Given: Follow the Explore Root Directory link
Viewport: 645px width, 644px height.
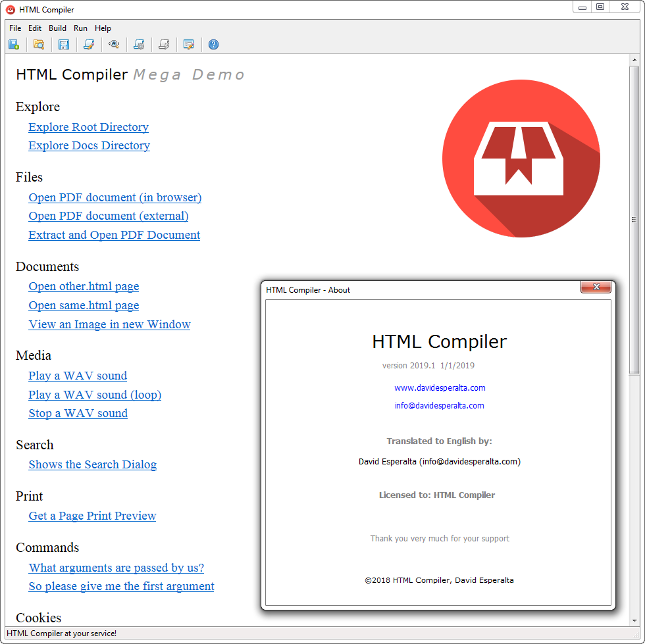Looking at the screenshot, I should tap(88, 127).
